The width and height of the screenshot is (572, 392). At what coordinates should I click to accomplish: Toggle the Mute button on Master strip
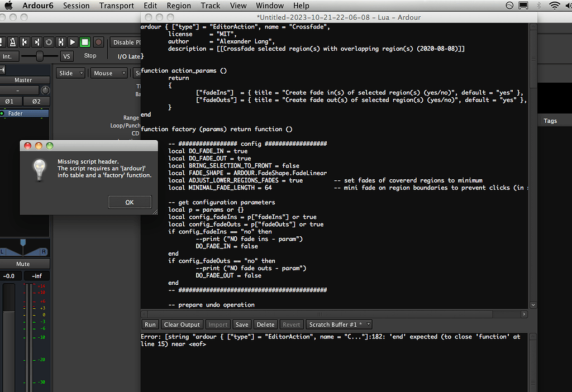pos(23,264)
